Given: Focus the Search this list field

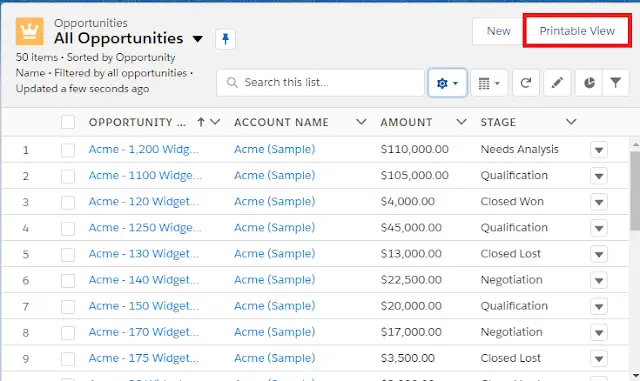Looking at the screenshot, I should (320, 83).
